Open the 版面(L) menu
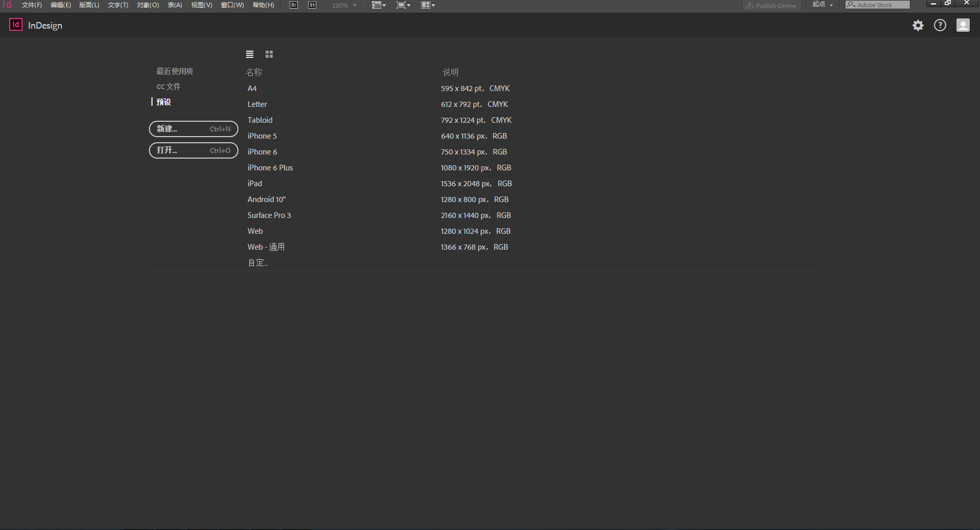 89,5
